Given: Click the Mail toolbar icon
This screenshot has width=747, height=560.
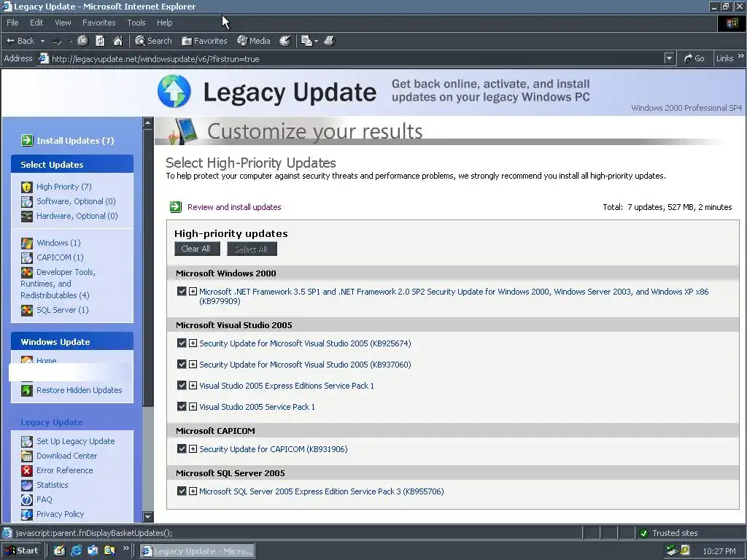Looking at the screenshot, I should pyautogui.click(x=307, y=41).
